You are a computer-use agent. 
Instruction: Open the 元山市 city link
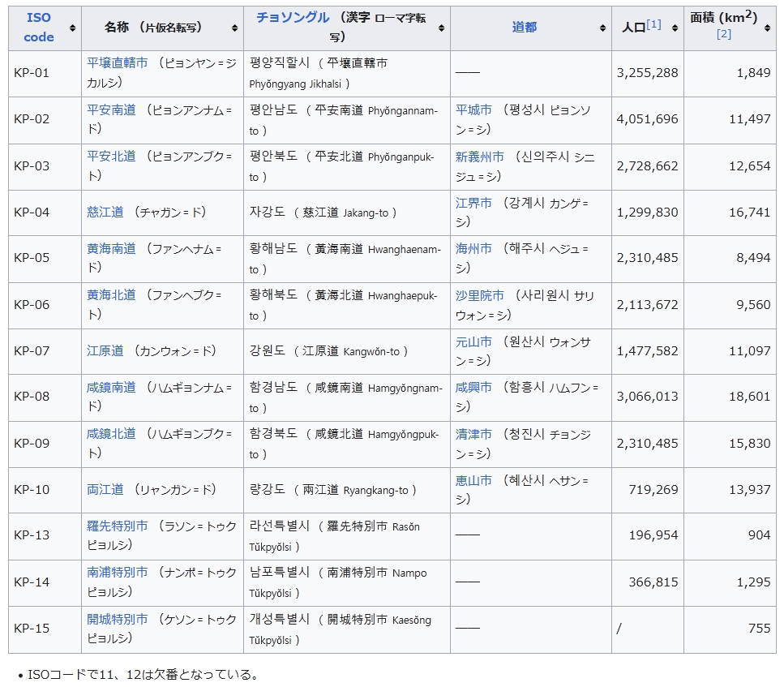[473, 341]
